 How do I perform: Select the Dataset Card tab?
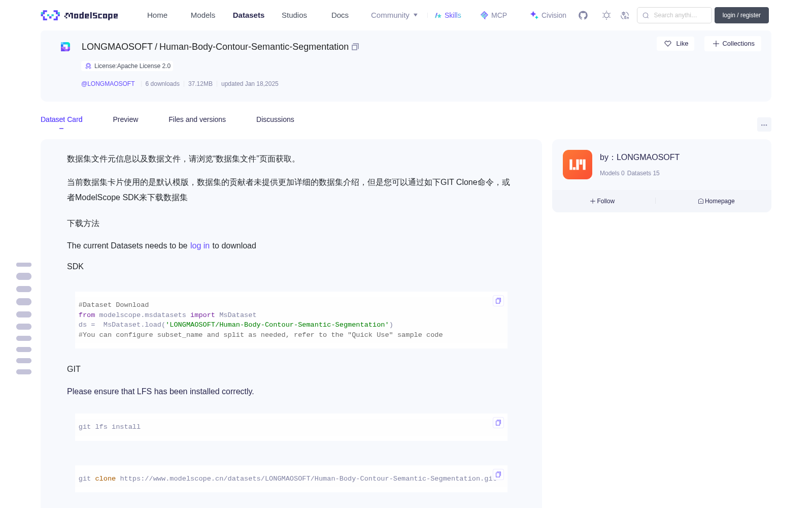pos(61,119)
